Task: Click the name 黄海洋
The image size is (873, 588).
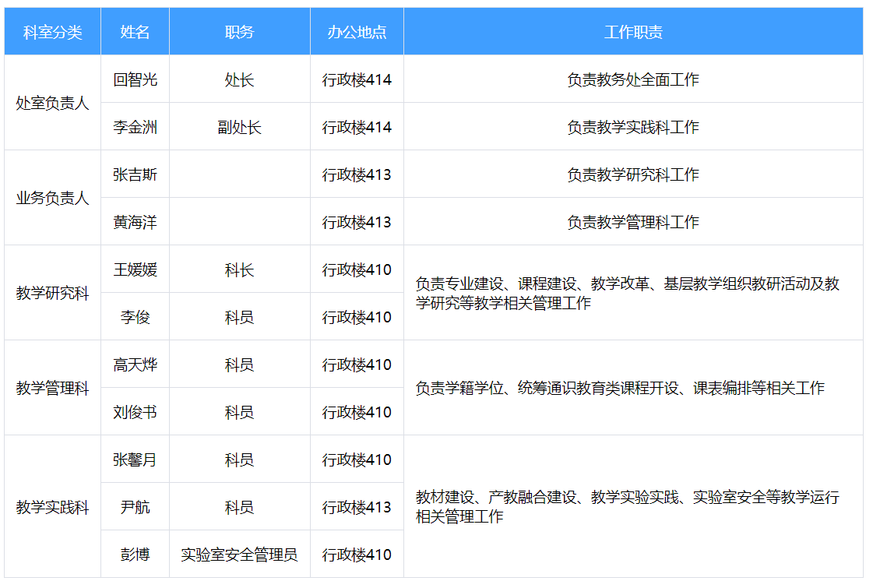Action: coord(135,222)
